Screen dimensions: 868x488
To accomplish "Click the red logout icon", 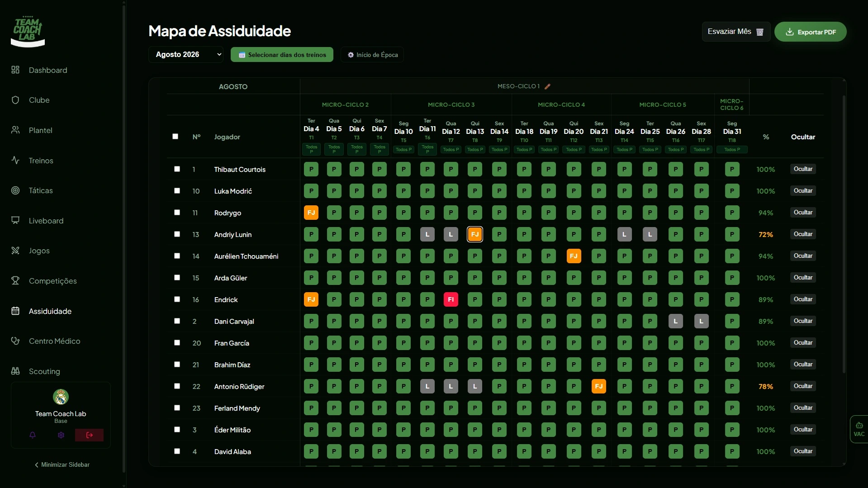I will (x=89, y=435).
